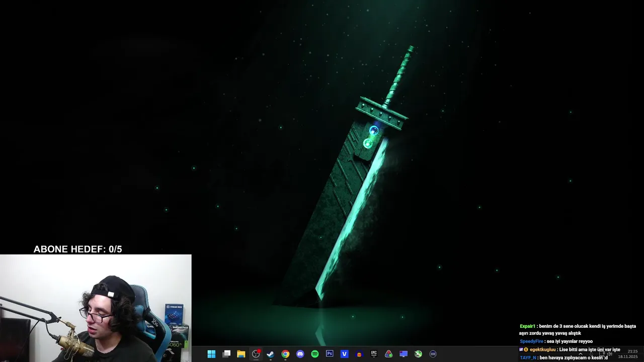
Task: Open the green Xbox-style taskbar icon
Action: [418, 354]
